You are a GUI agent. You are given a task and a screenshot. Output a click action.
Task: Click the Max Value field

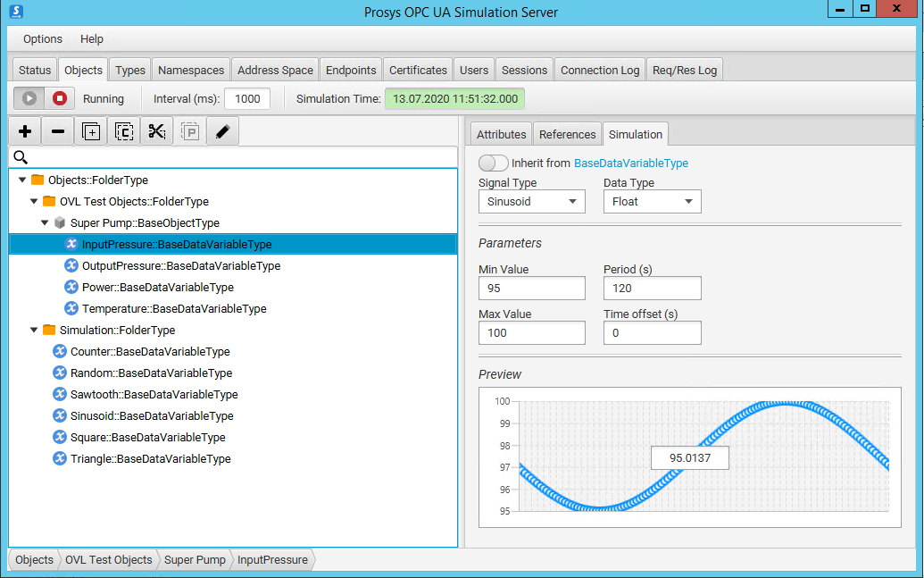click(531, 332)
